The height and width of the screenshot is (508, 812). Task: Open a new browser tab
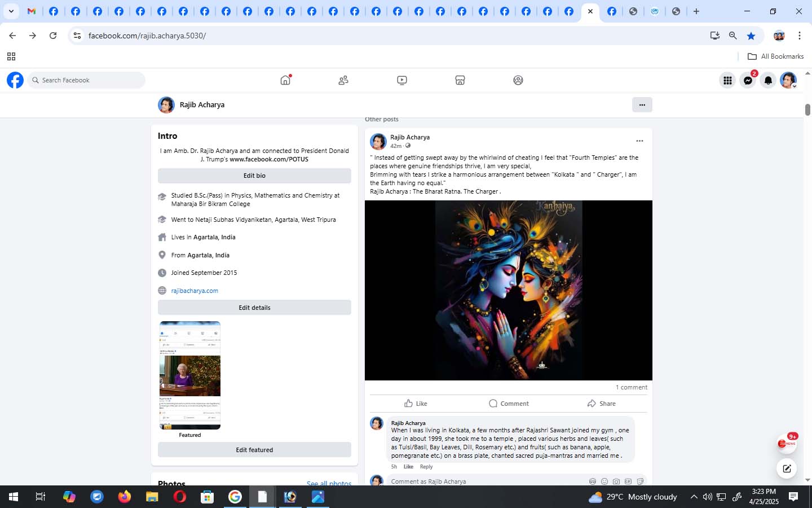(x=696, y=11)
